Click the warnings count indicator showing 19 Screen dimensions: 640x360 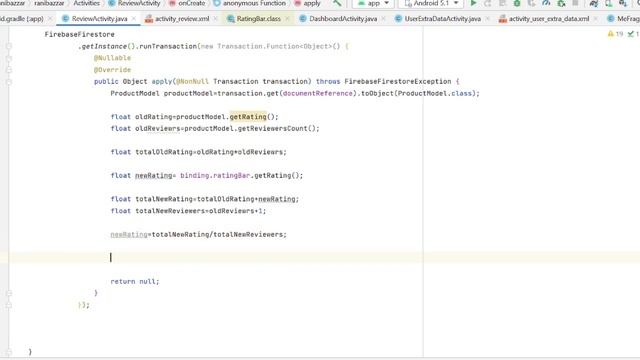(615, 34)
